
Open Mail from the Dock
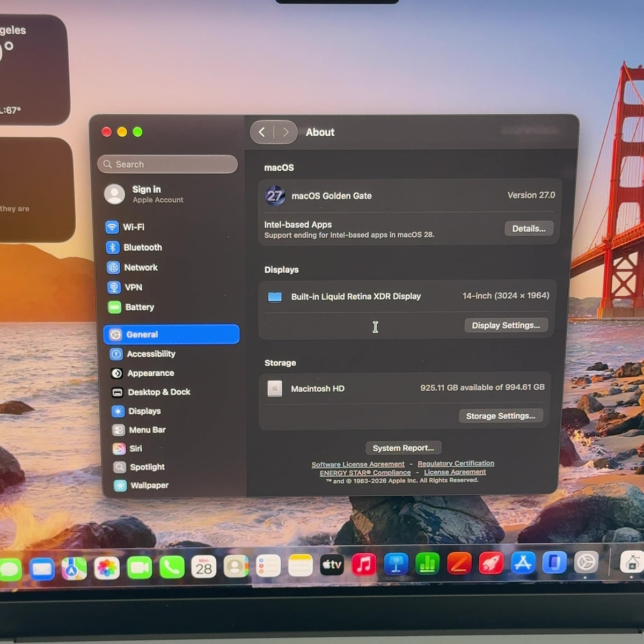click(x=42, y=569)
